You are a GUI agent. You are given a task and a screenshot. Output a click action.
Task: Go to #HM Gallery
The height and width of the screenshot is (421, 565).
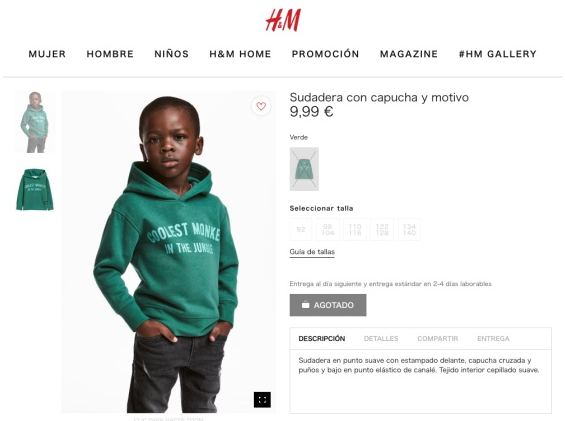click(x=498, y=54)
